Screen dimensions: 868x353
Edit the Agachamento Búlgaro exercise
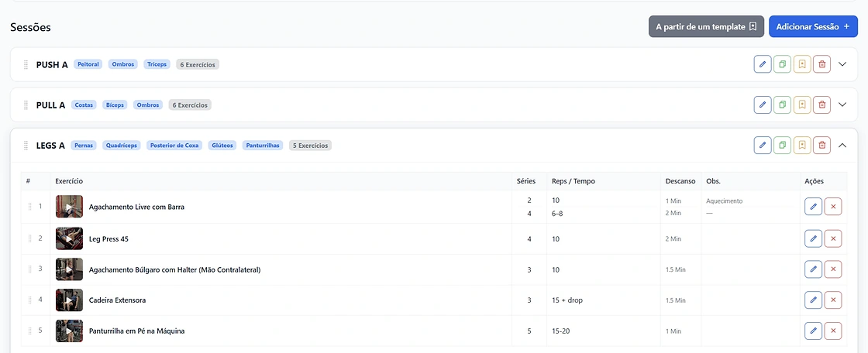point(813,269)
